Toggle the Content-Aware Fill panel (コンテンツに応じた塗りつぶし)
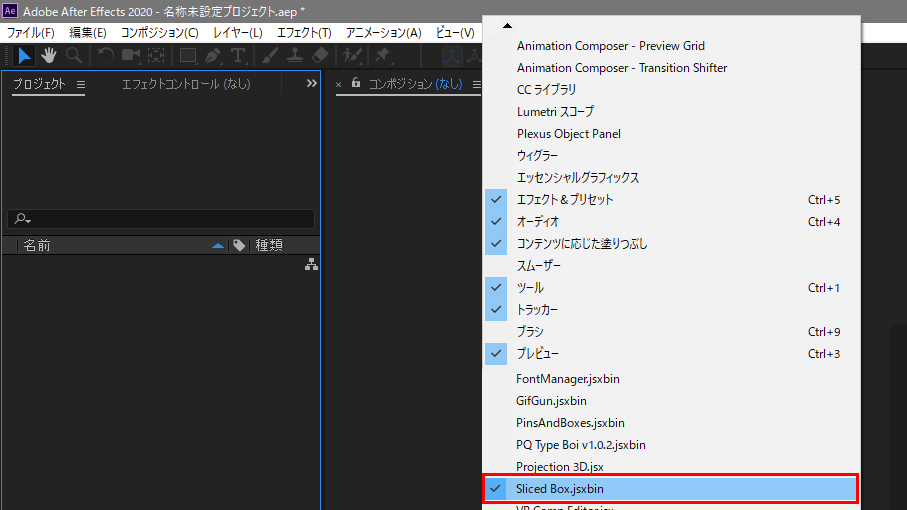 pyautogui.click(x=671, y=243)
